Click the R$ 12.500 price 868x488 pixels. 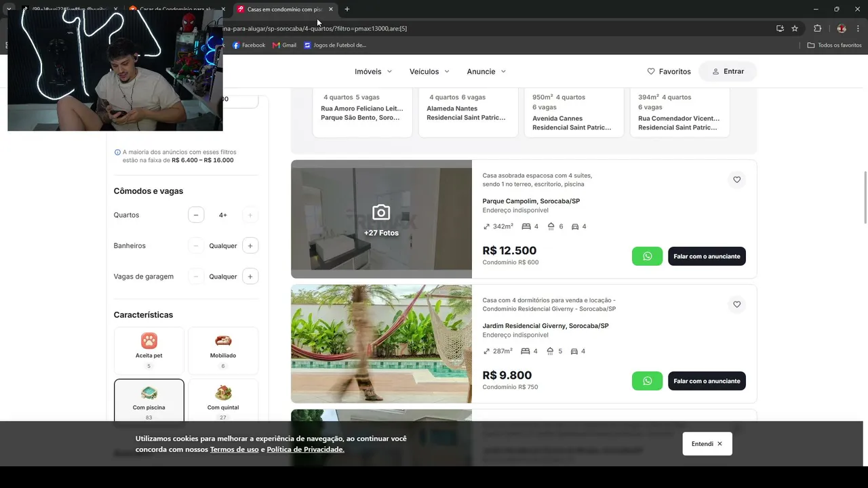tap(509, 251)
